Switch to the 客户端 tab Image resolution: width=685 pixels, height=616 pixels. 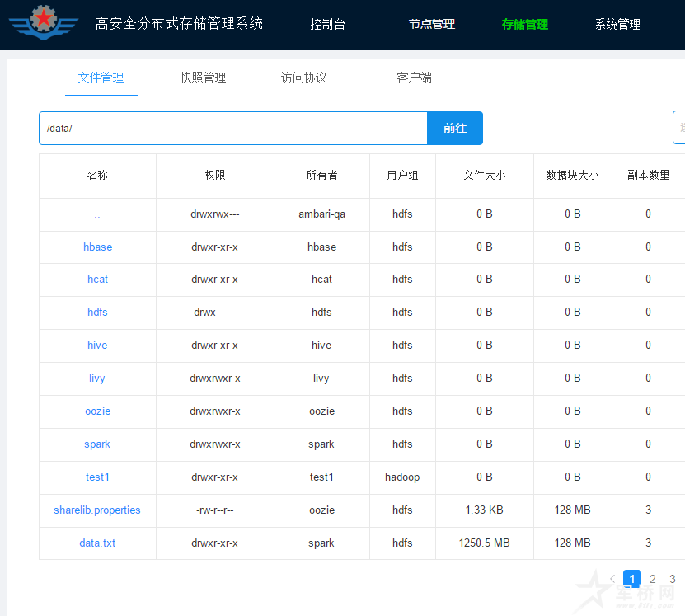[x=414, y=78]
